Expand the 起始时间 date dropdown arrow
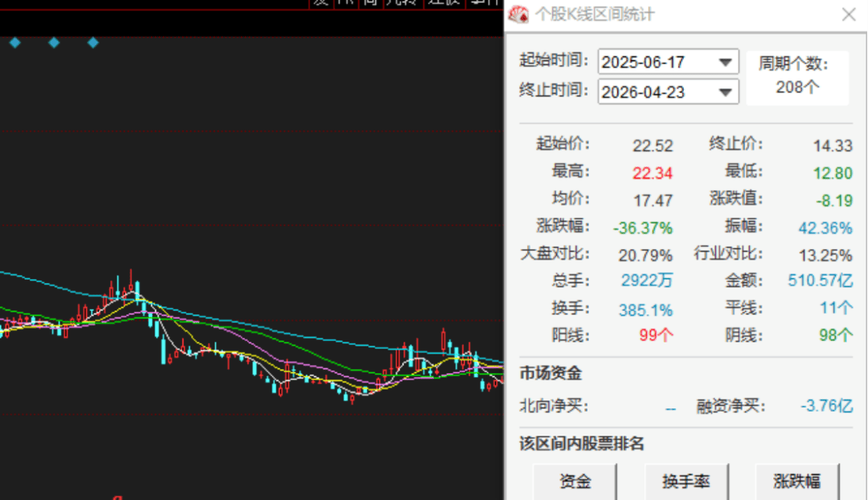Viewport: 868px width, 500px height. [727, 62]
